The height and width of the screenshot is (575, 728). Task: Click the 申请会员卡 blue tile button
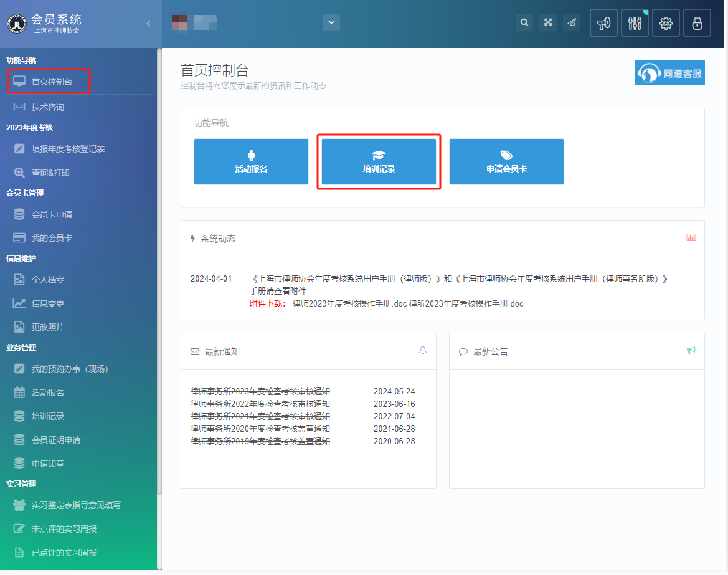coord(506,162)
